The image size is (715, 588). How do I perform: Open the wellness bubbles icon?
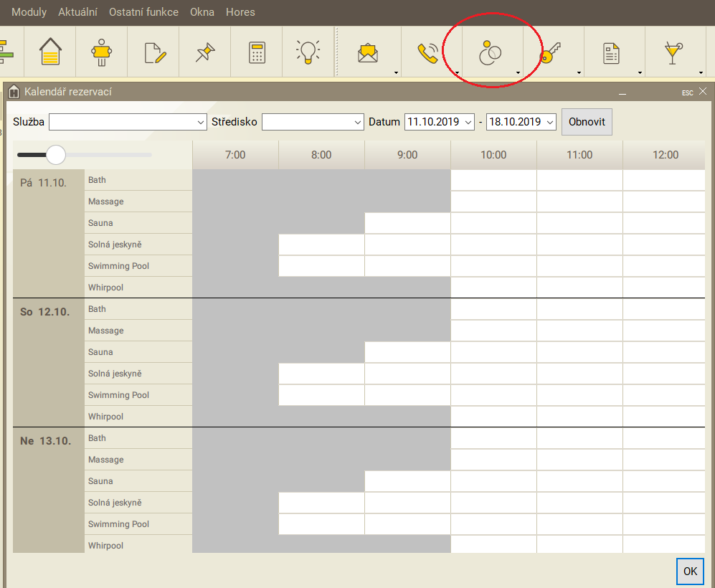coord(489,52)
